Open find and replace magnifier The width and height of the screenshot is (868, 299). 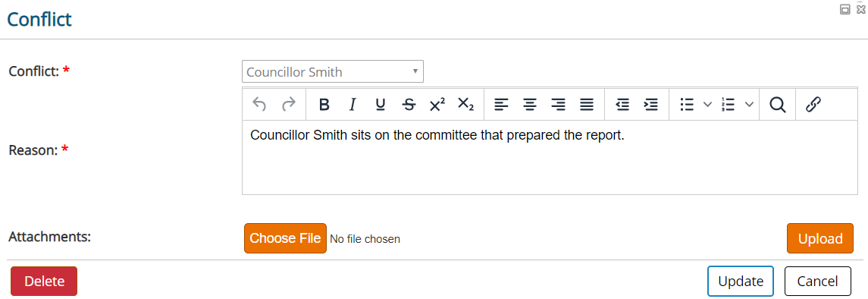coord(778,104)
